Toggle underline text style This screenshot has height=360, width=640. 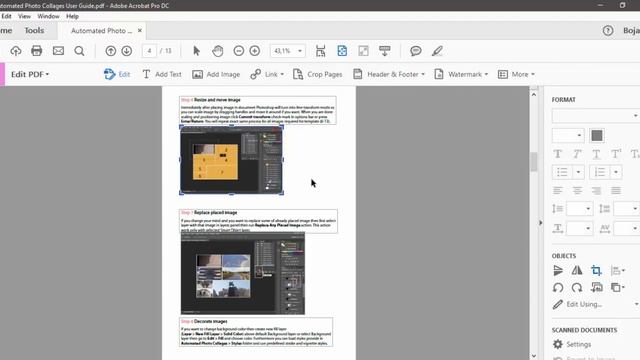click(596, 154)
